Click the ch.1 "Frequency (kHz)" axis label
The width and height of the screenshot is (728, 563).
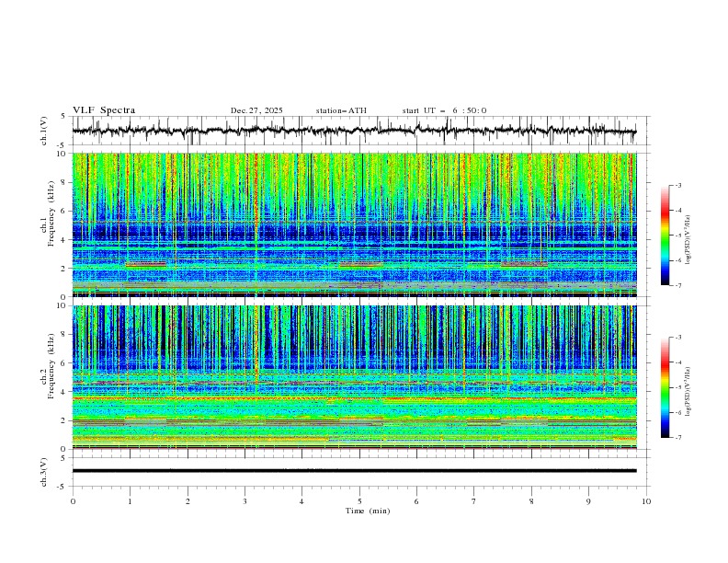(x=51, y=212)
